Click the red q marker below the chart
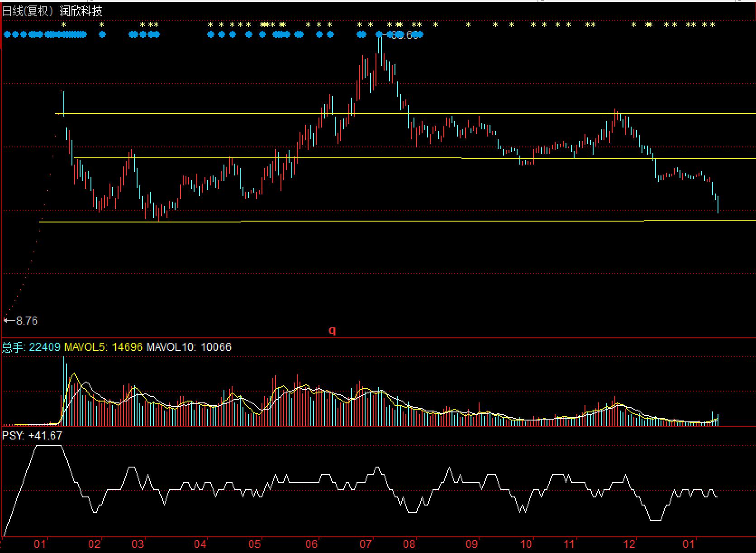The height and width of the screenshot is (553, 756). (x=332, y=331)
